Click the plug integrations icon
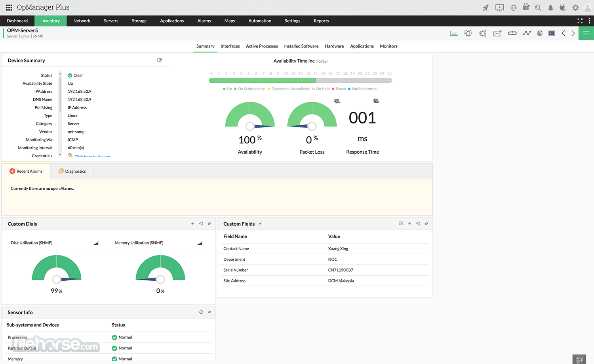Screen dimensions: 594x364 [x=563, y=8]
